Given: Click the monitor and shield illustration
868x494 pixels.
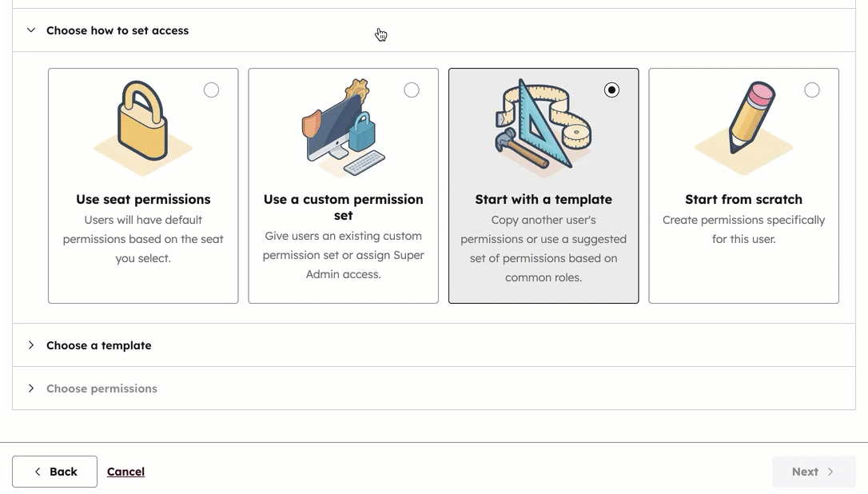Looking at the screenshot, I should point(342,124).
